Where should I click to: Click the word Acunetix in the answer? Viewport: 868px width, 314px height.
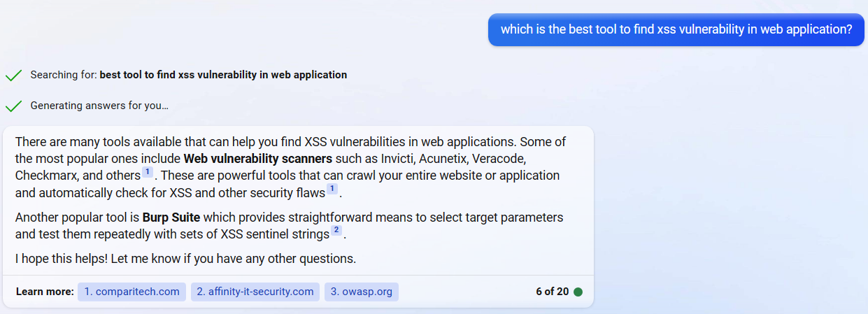[x=446, y=158]
